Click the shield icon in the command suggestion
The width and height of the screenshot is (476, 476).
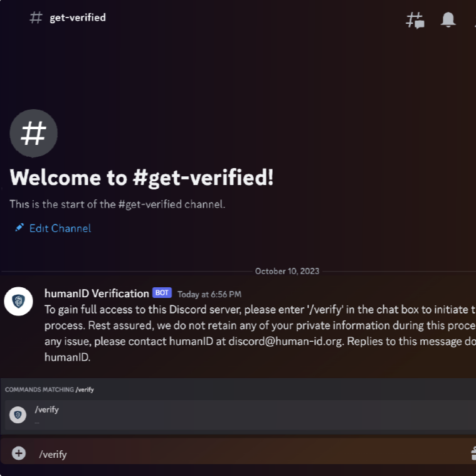click(x=18, y=415)
